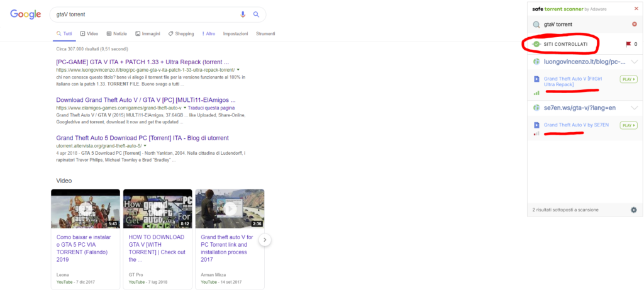Open Download Grand Theft Auto V ElAmigos result
This screenshot has width=644, height=292.
pyautogui.click(x=146, y=100)
